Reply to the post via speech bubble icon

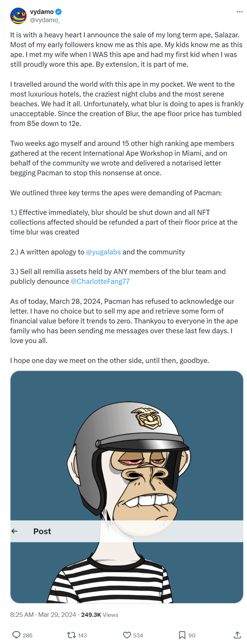(17, 635)
